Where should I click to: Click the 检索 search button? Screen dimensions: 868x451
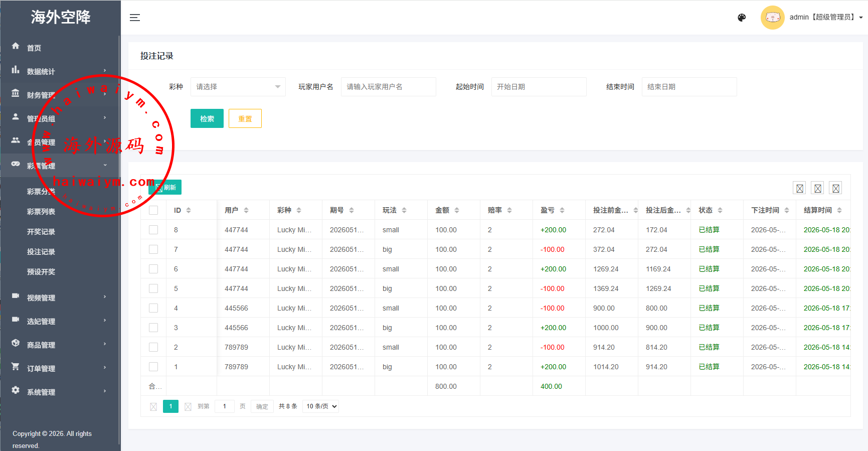[x=207, y=118]
